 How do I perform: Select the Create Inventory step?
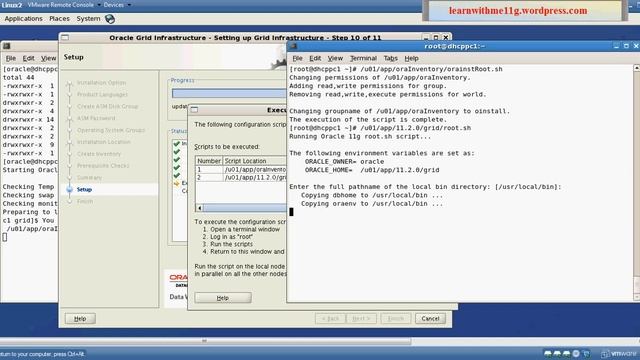point(99,154)
